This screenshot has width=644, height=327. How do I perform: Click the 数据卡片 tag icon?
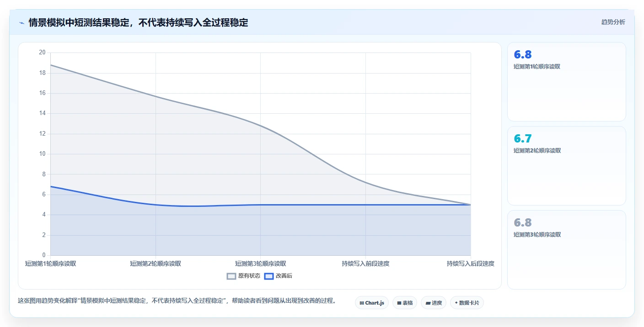tap(456, 303)
